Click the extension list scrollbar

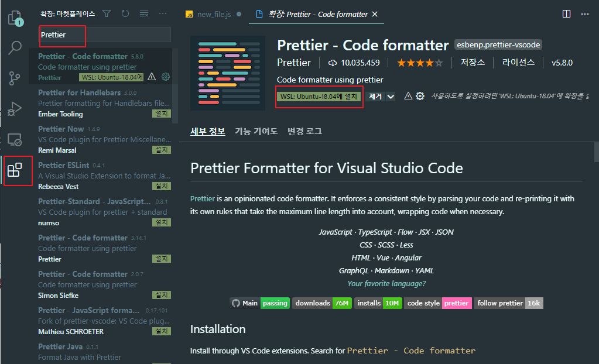(175, 86)
